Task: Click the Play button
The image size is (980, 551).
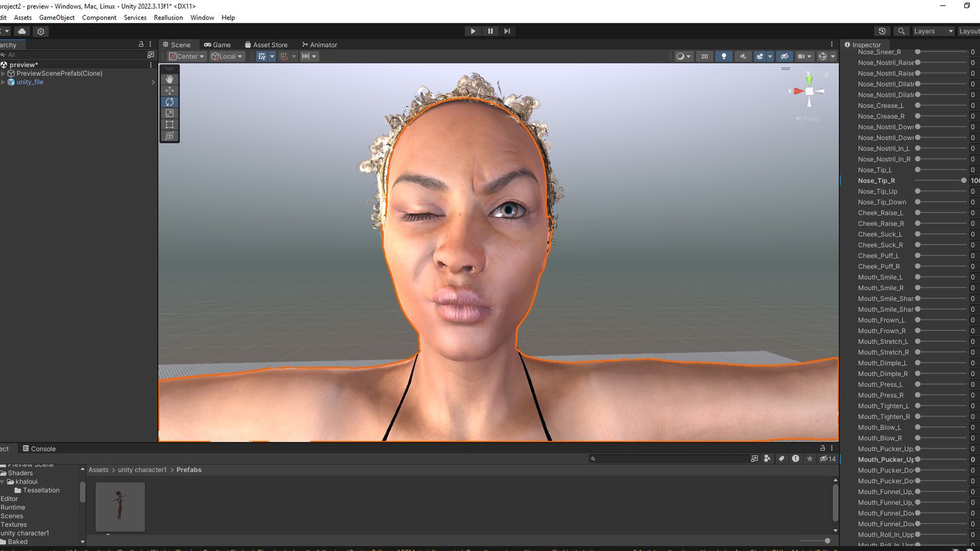Action: 473,31
